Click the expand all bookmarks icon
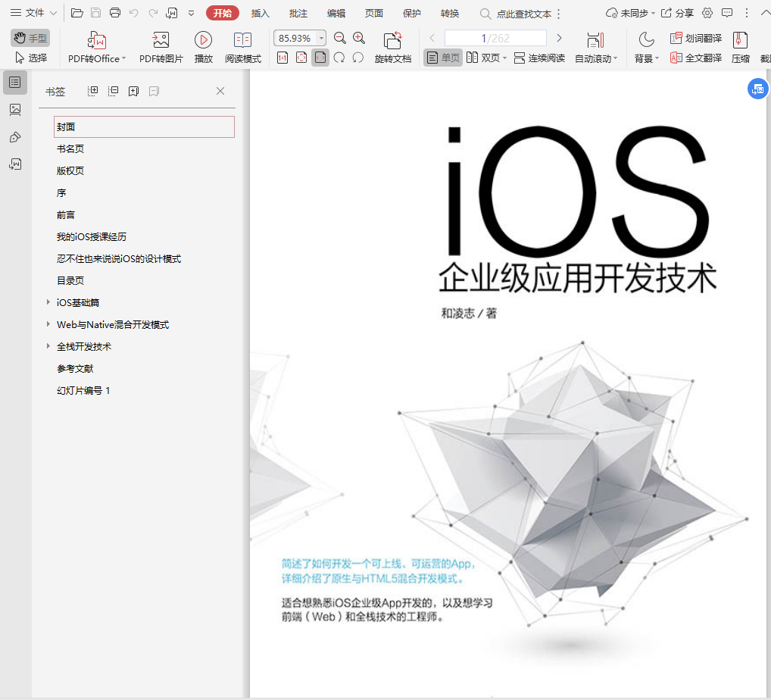771x700 pixels. 92,91
